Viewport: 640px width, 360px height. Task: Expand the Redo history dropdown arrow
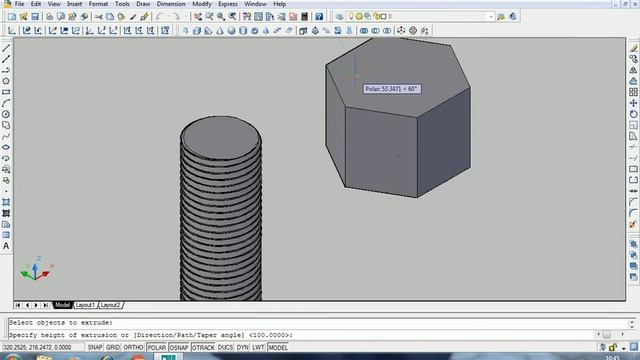pos(186,17)
